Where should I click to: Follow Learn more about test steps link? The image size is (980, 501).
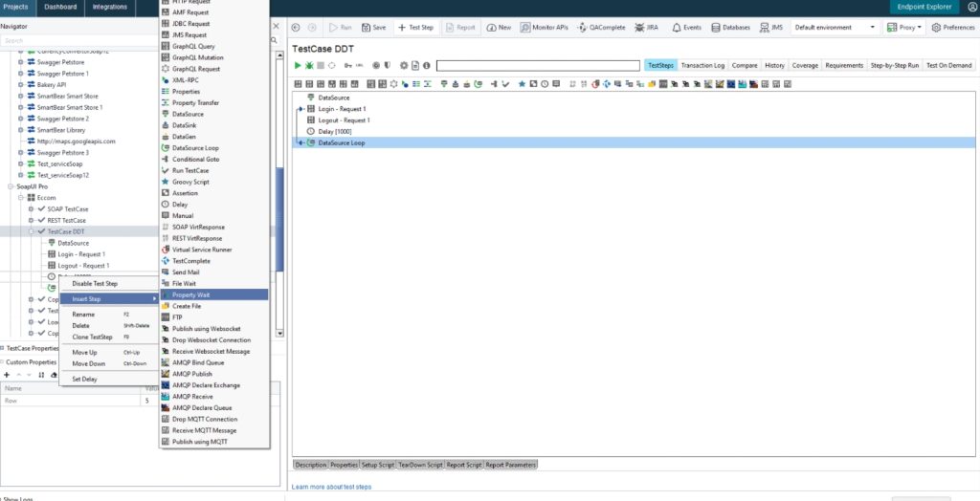point(331,487)
